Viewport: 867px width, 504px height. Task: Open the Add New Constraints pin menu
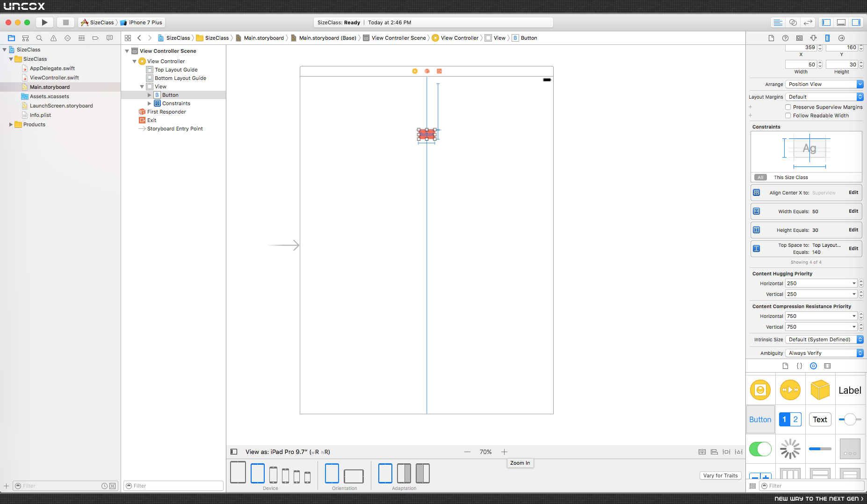pos(726,452)
